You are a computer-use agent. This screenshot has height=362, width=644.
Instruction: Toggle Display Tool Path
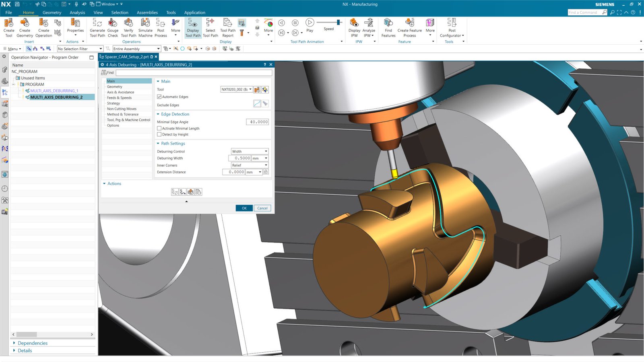click(x=192, y=27)
